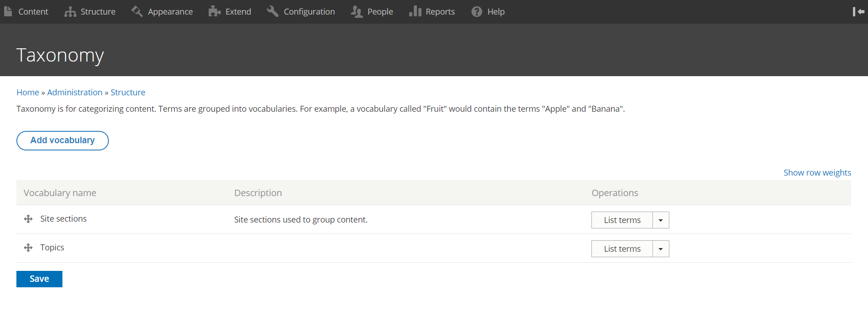The height and width of the screenshot is (311, 868).
Task: Click the drag handle for Topics row
Action: 28,248
